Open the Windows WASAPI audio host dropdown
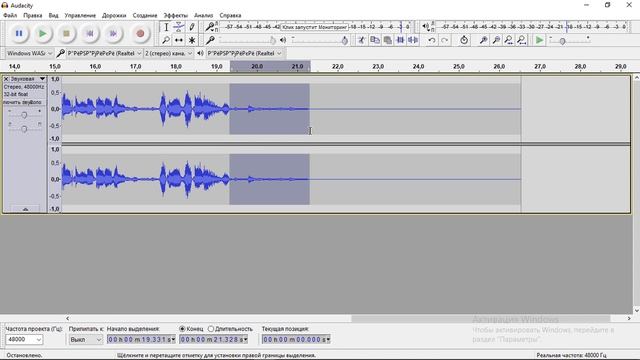 pos(30,53)
